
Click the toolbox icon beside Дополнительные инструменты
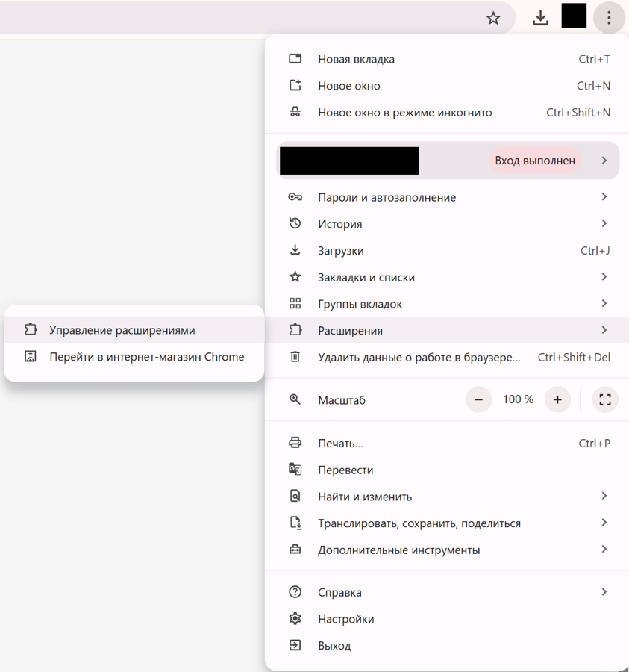(295, 550)
